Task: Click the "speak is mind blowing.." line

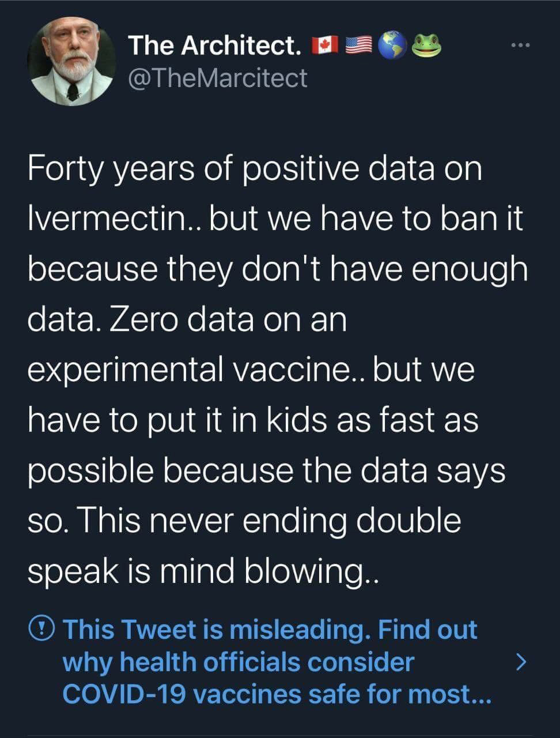Action: [203, 570]
